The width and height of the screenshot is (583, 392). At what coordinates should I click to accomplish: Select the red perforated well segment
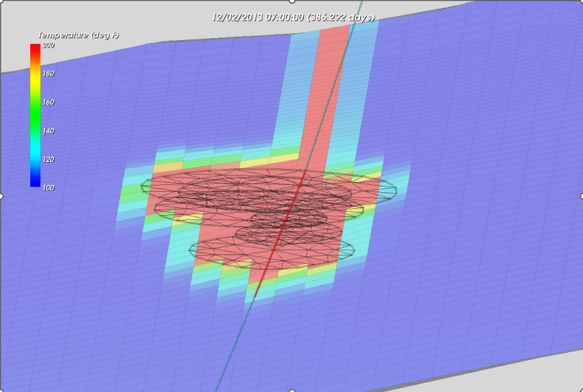[279, 234]
